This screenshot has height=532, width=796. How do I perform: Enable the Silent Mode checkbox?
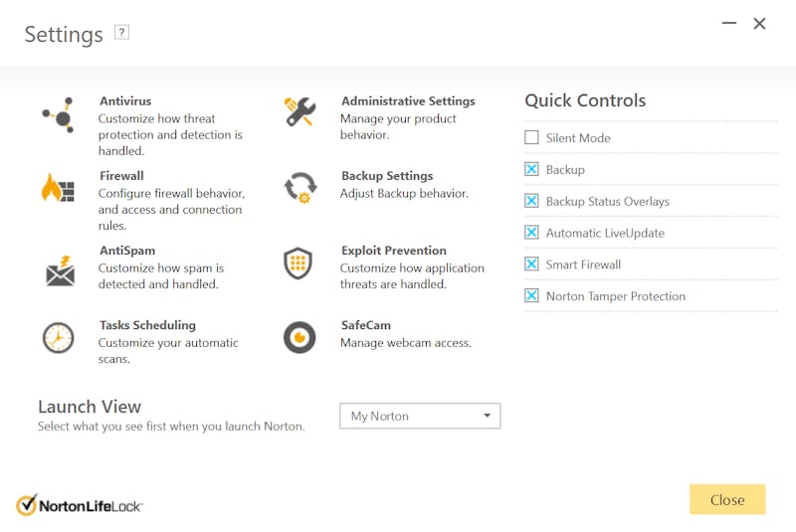[531, 137]
